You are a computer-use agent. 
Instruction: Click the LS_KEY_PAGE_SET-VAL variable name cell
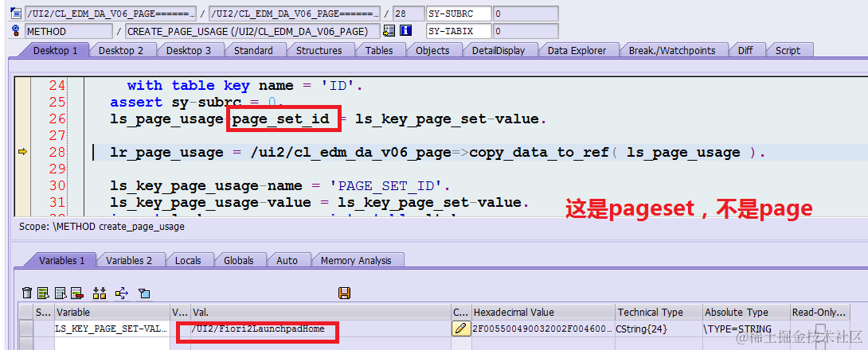click(x=111, y=329)
